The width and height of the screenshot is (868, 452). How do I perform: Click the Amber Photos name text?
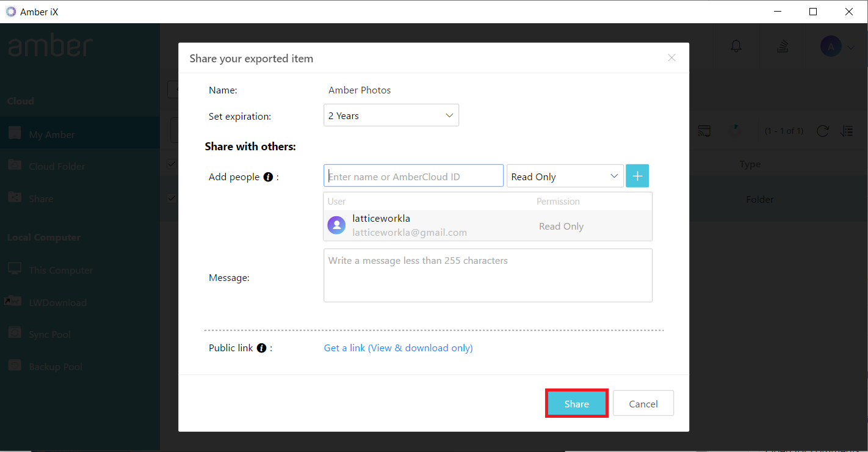(x=360, y=90)
